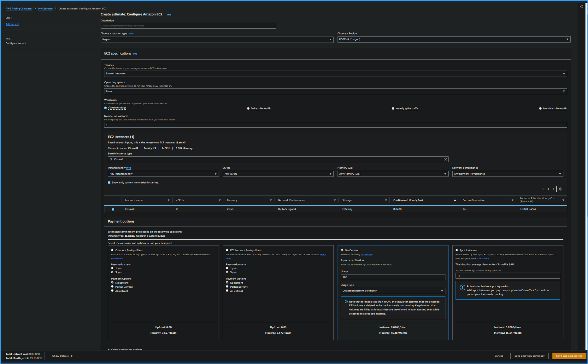Open the table preferences gear icon
This screenshot has height=364, width=588.
coord(561,189)
